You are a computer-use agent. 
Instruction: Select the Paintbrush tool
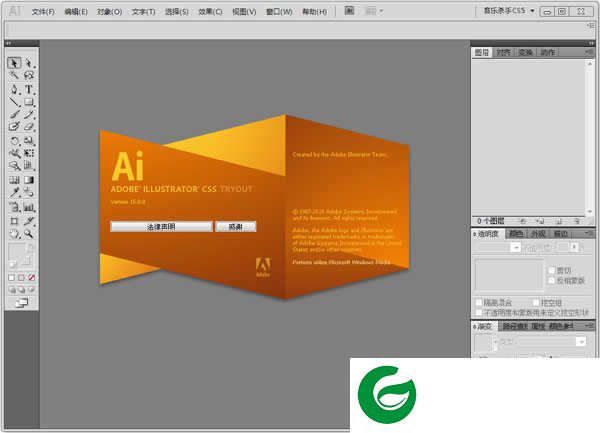pos(14,114)
